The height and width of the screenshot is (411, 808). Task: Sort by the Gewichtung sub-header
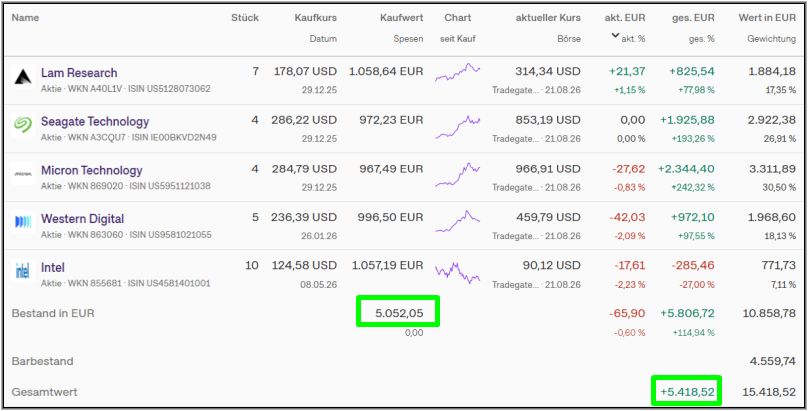click(x=771, y=39)
